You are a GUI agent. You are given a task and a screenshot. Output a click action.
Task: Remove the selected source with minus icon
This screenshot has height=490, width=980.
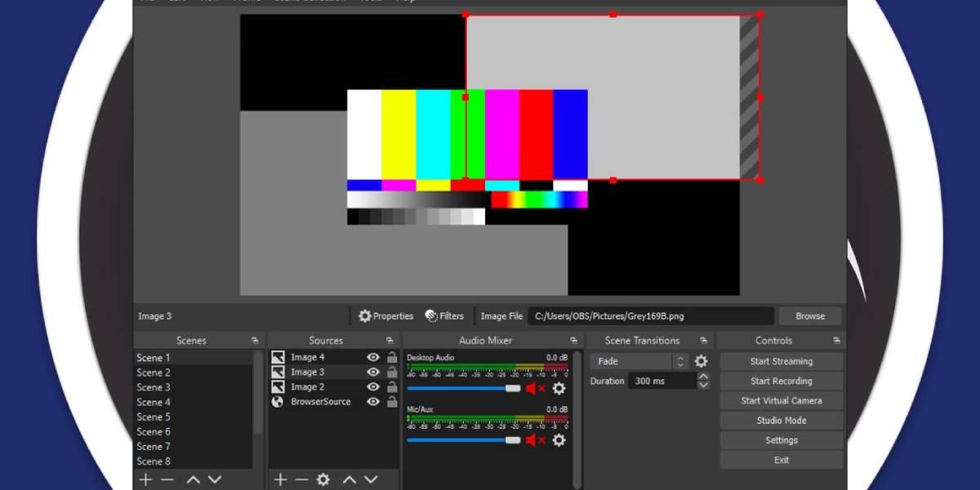[x=301, y=479]
